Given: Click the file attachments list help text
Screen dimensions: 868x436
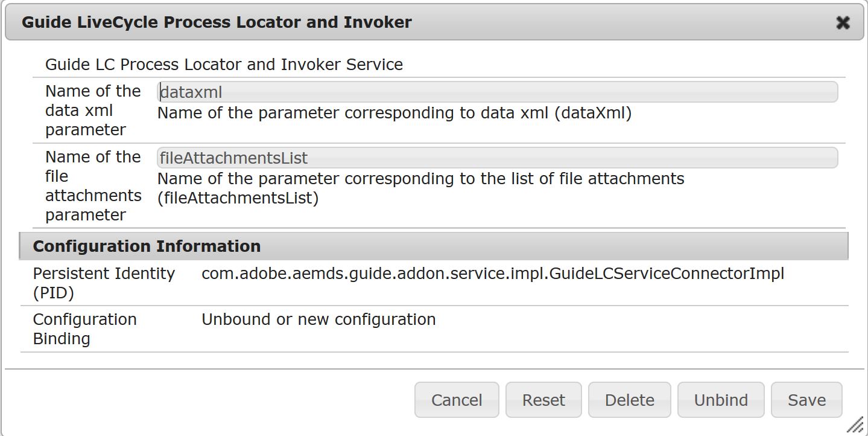Looking at the screenshot, I should click(420, 188).
